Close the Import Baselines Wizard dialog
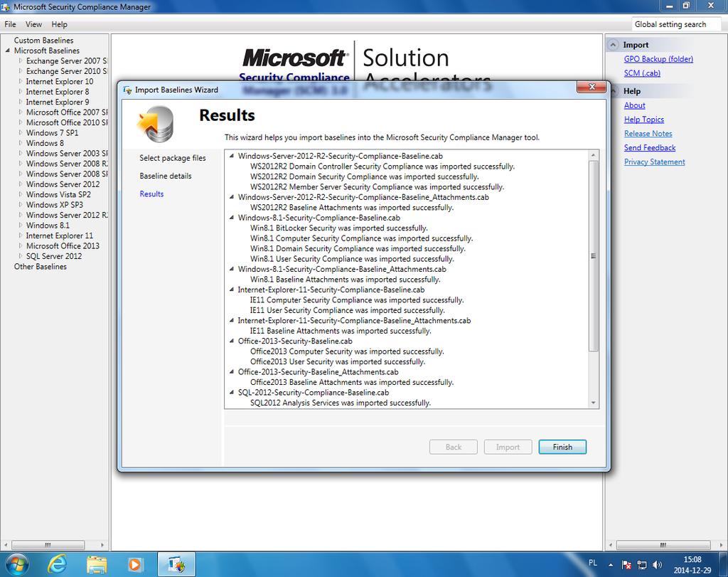 click(x=591, y=87)
